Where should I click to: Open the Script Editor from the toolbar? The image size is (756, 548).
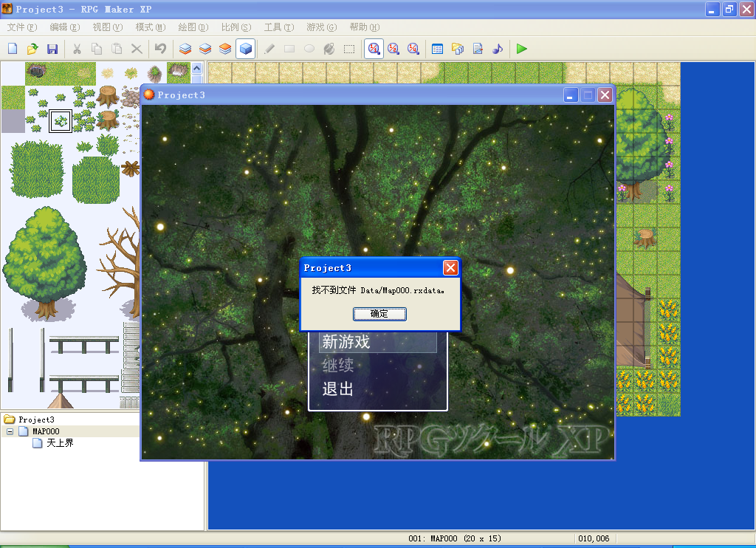point(478,49)
